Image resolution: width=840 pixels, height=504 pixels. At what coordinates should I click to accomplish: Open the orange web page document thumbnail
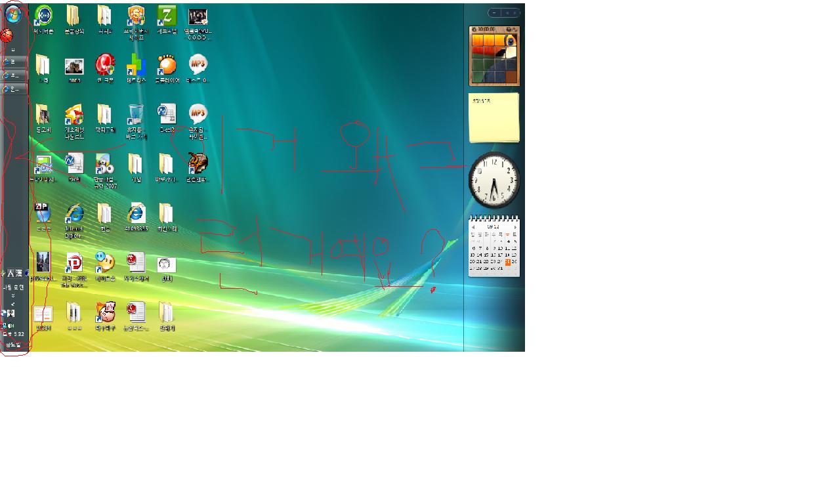pos(43,313)
